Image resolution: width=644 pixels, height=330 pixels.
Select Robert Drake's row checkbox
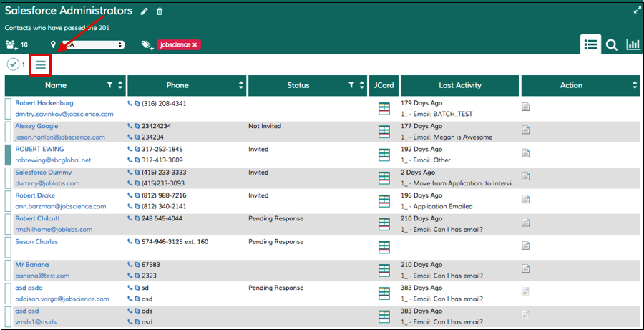pos(8,200)
